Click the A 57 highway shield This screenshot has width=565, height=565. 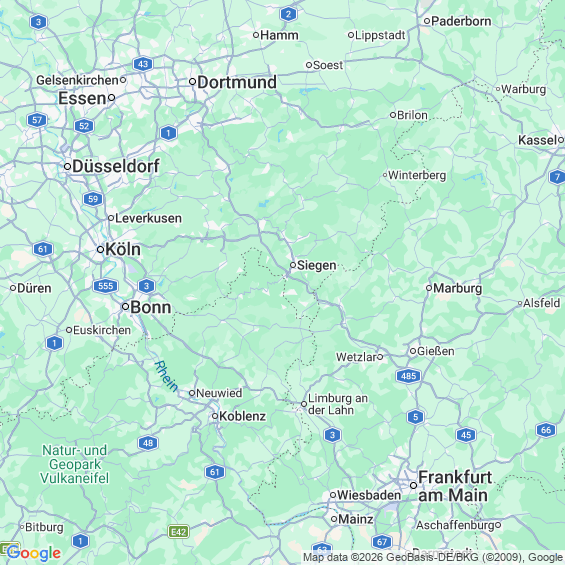tap(37, 120)
